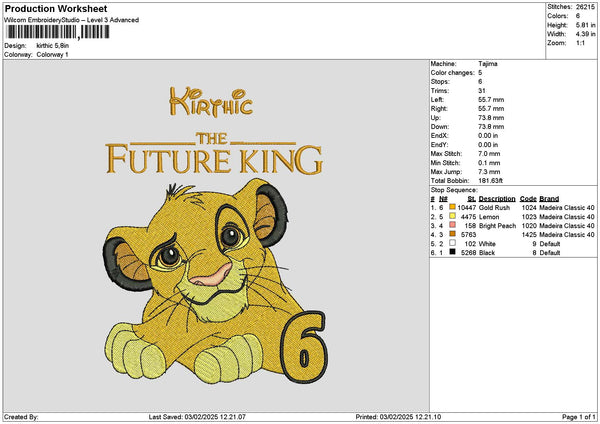
Task: Click the 'Lemon' description text
Action: tap(489, 217)
